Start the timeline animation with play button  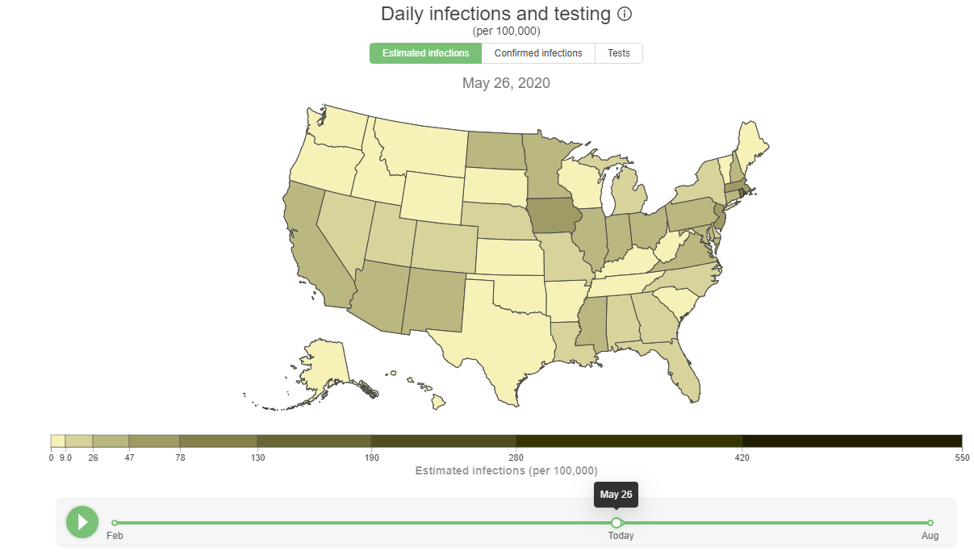pos(82,522)
